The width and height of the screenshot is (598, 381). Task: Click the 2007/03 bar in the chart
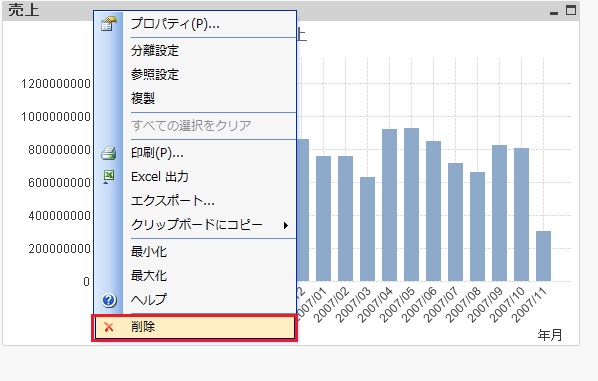coord(367,229)
